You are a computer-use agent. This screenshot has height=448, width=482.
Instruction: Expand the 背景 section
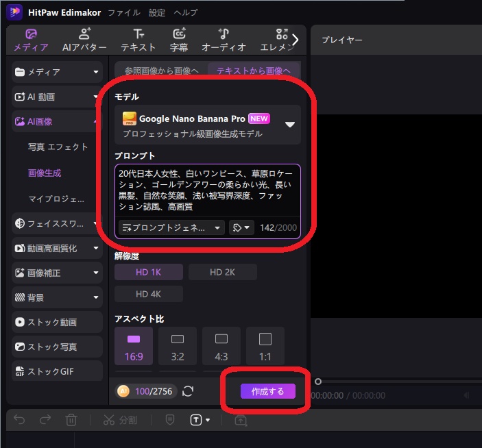point(95,297)
